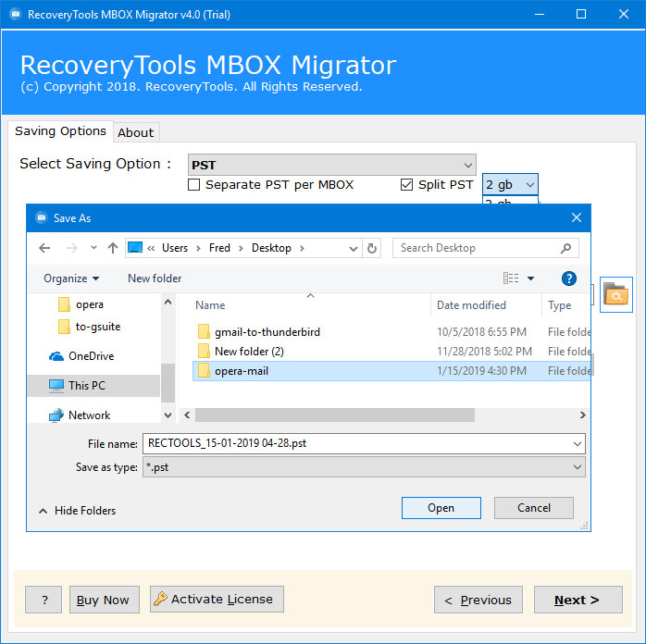Refresh the Desktop folder listing
This screenshot has height=644, width=646.
pyautogui.click(x=372, y=248)
